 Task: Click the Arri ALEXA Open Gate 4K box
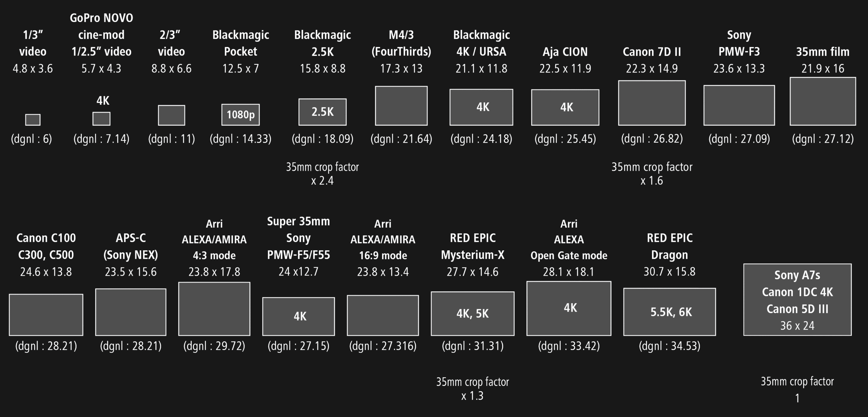[569, 309]
